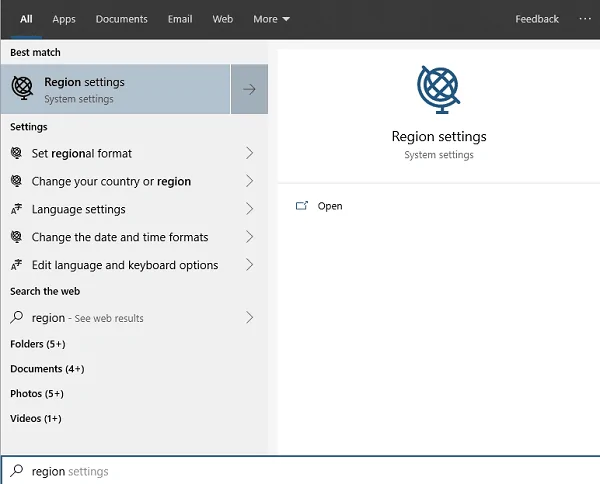Click the Change your country or region icon
Screen dimensions: 600x484
(x=16, y=181)
